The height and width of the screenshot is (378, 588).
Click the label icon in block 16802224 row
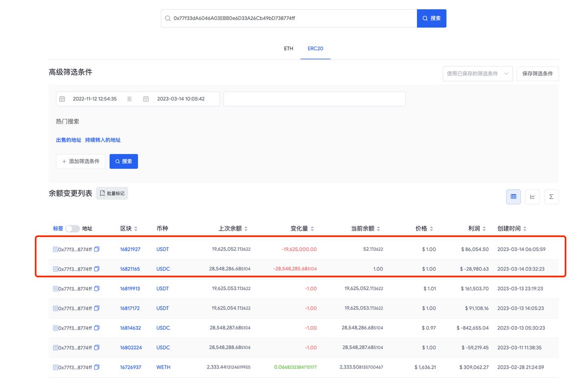[x=55, y=347]
